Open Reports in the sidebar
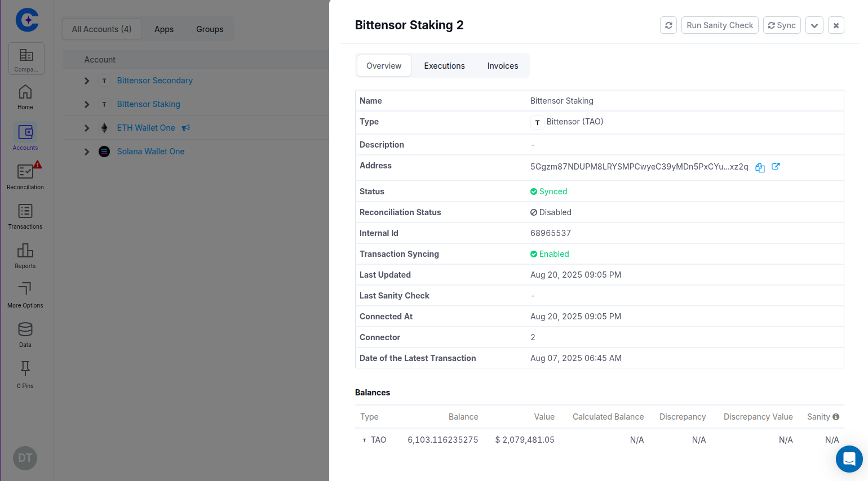The image size is (868, 481). (25, 256)
